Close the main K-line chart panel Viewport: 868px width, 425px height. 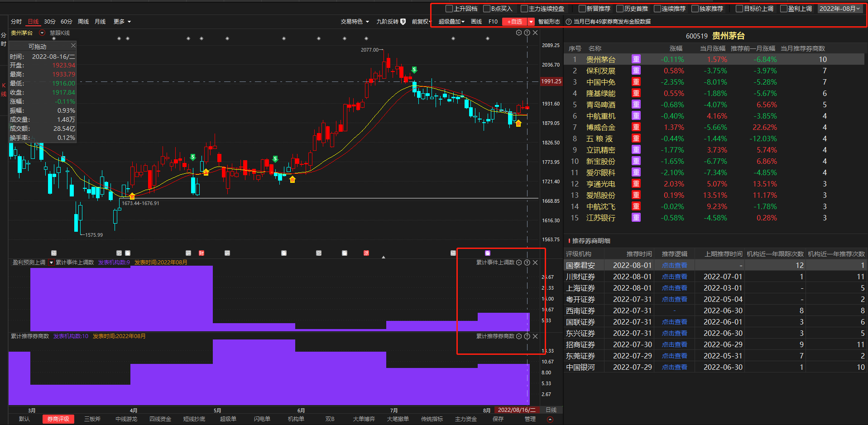535,33
